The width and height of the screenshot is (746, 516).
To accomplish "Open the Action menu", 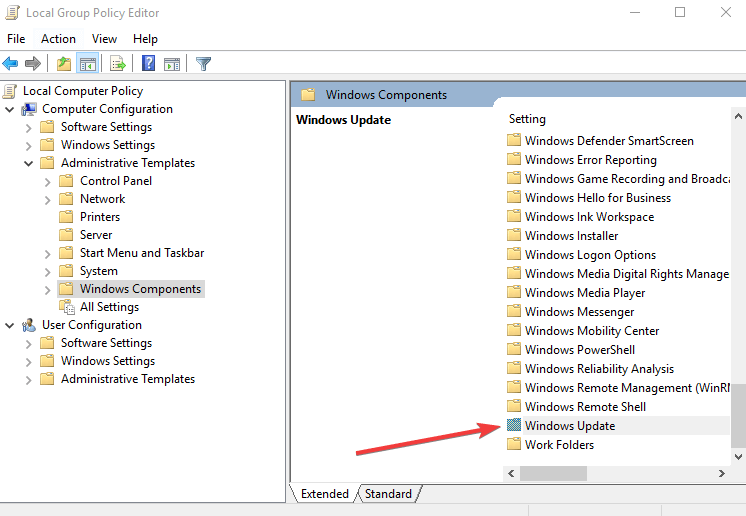I will coord(58,39).
